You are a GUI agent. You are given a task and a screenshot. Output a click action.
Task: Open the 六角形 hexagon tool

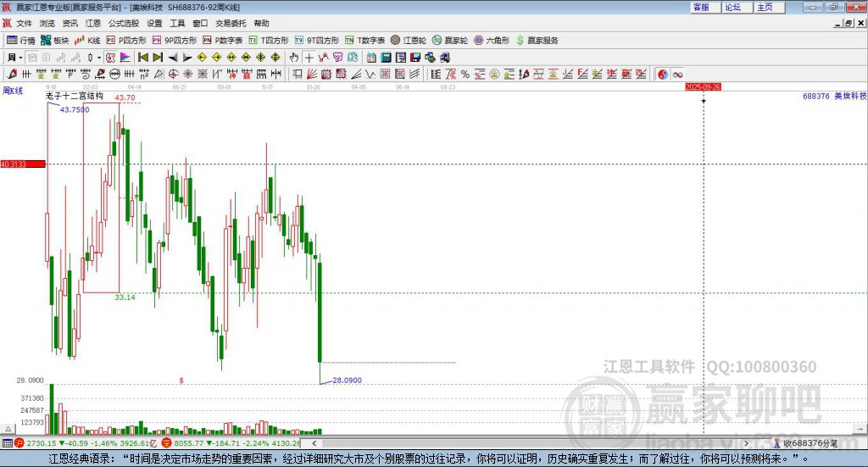coord(492,41)
